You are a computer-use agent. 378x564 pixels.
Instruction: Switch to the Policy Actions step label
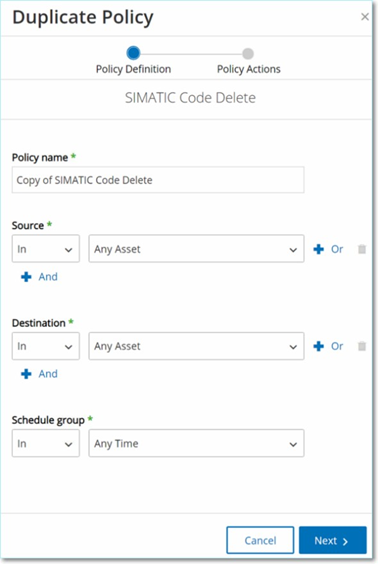[x=249, y=69]
